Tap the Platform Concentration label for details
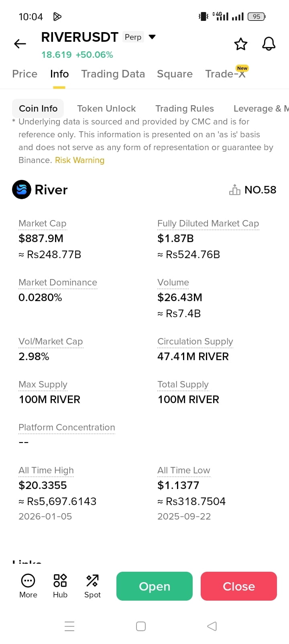 point(67,427)
